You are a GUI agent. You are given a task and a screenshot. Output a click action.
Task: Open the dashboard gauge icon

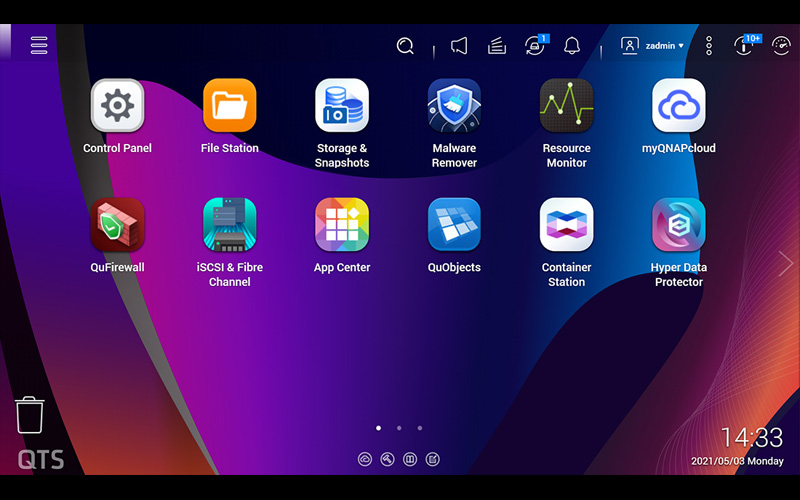781,45
